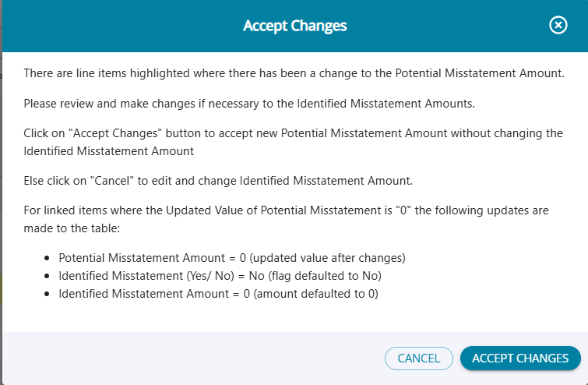Close the Accept Changes dialog using X icon
588x385 pixels.
click(558, 26)
